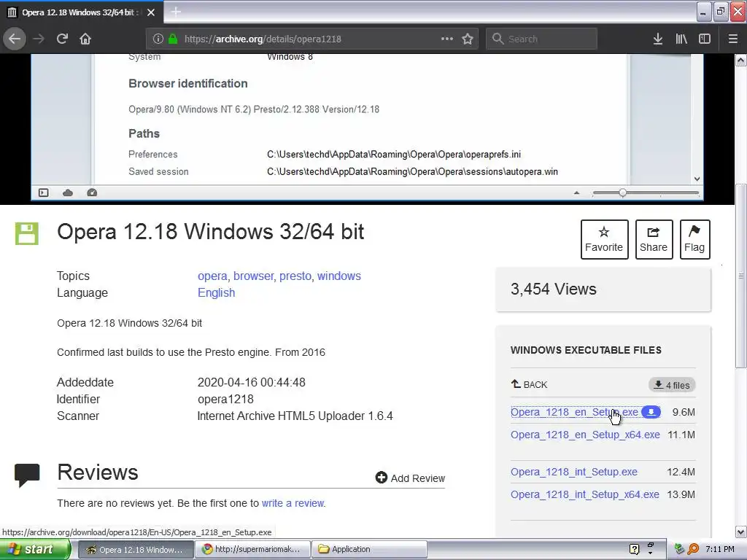Click the cloud icon in Opera status bar

click(x=68, y=192)
